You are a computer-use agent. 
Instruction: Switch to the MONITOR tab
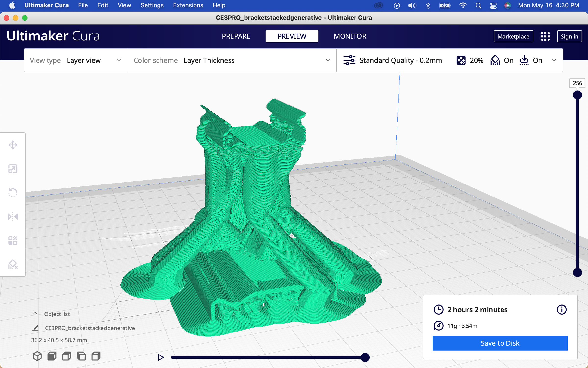click(x=350, y=36)
